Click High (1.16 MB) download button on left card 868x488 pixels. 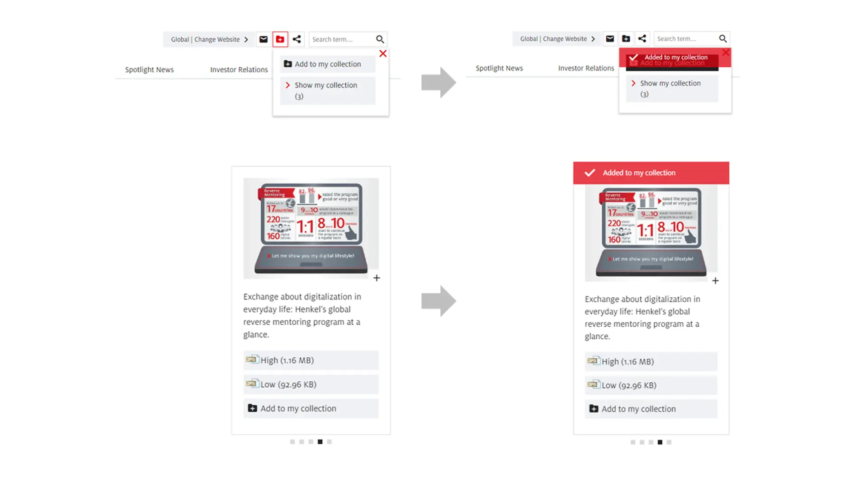click(x=311, y=360)
